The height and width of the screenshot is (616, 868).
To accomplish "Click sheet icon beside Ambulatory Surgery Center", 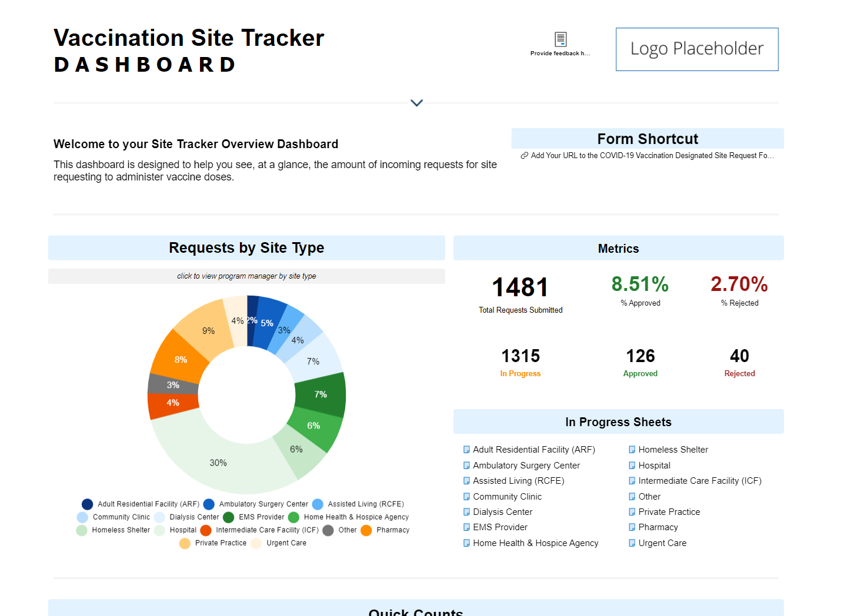I will pyautogui.click(x=466, y=466).
